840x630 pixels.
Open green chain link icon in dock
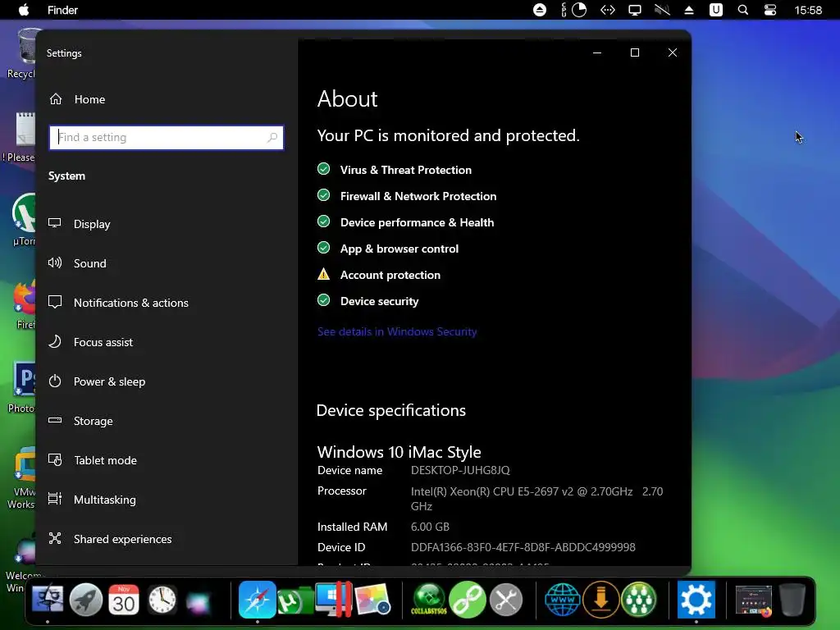[x=467, y=600]
